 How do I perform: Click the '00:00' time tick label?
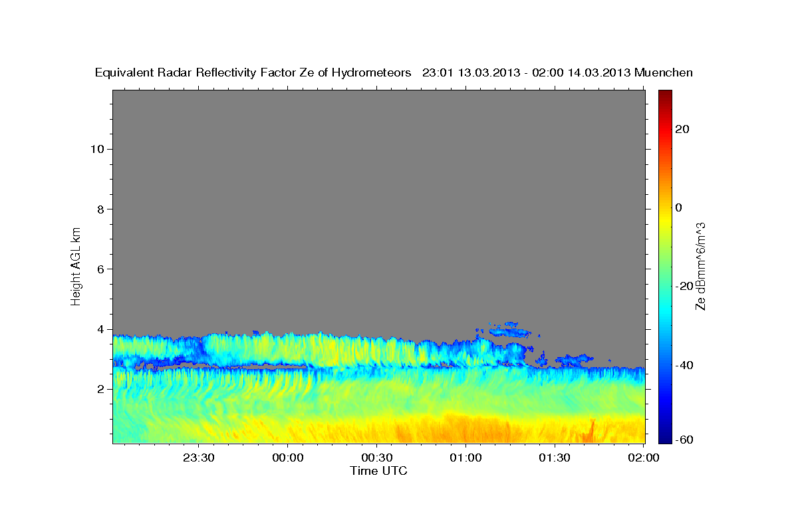coord(288,458)
